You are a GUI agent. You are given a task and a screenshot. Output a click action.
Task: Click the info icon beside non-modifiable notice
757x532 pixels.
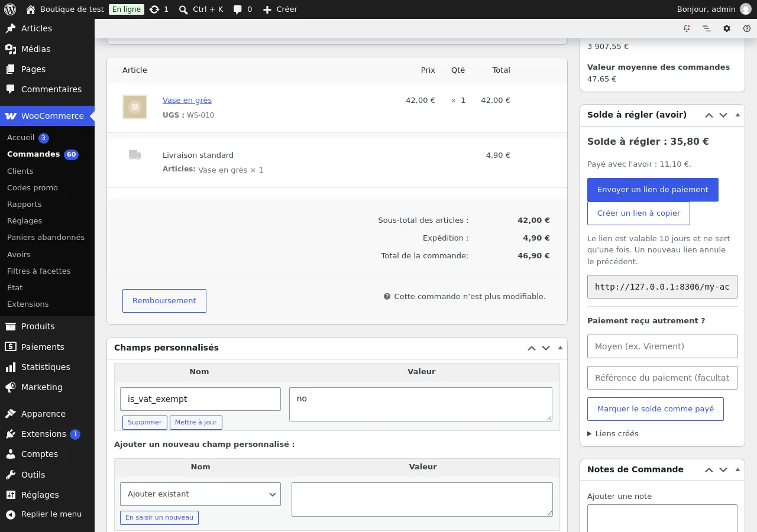pyautogui.click(x=387, y=297)
